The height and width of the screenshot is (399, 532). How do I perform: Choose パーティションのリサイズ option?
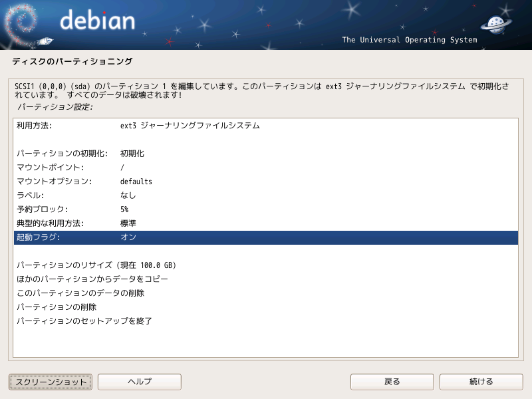coord(266,265)
